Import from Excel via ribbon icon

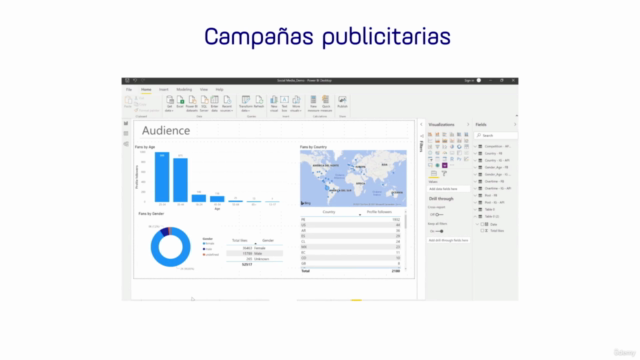[180, 102]
